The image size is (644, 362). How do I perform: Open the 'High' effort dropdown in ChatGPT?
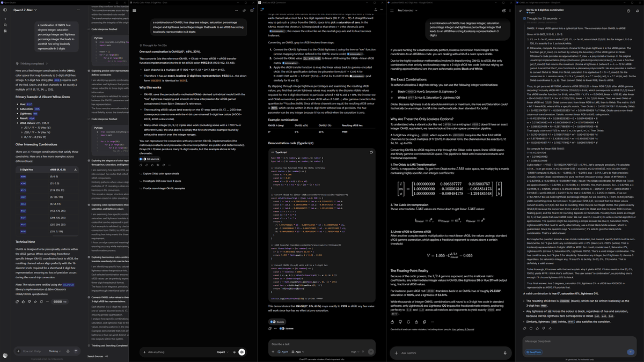[x=355, y=352]
